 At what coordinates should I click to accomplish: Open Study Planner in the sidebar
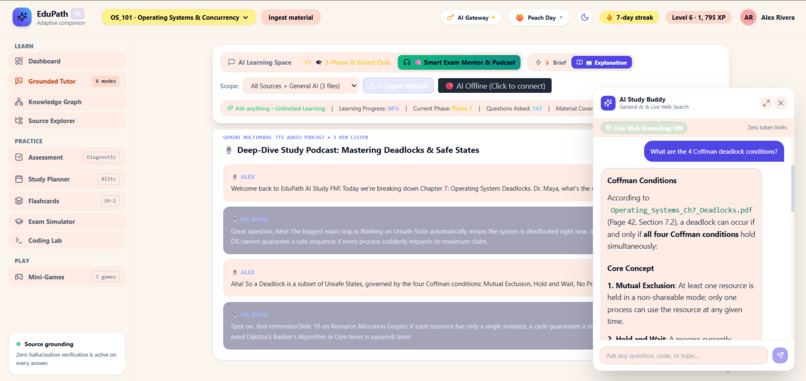click(67, 179)
